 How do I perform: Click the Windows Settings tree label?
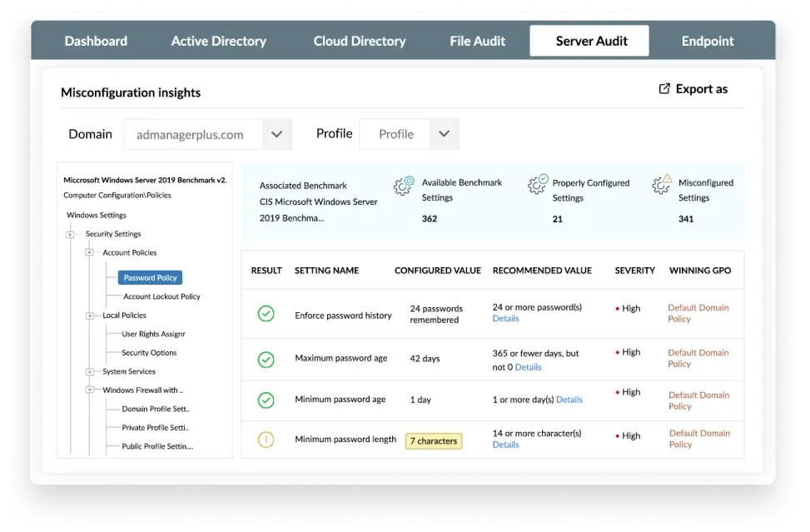(x=96, y=215)
